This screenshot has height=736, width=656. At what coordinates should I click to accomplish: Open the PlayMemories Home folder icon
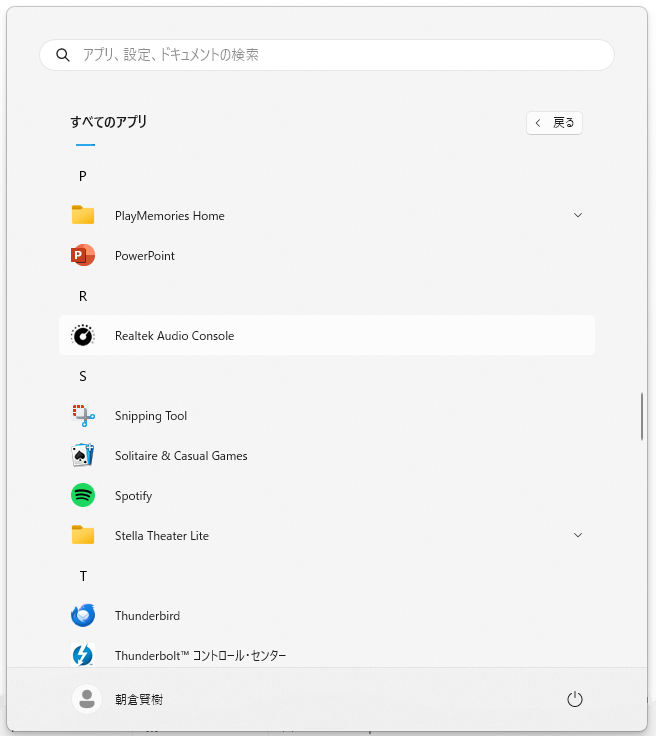pos(83,215)
